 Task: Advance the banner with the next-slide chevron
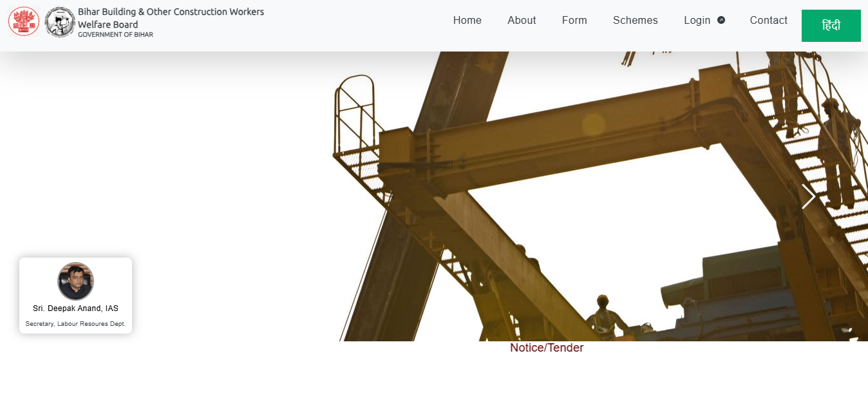[808, 197]
